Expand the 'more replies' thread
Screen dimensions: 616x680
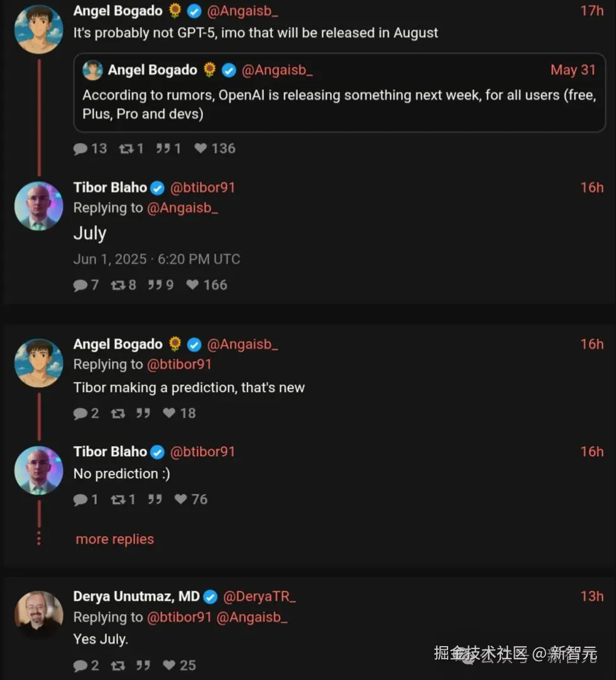(114, 539)
